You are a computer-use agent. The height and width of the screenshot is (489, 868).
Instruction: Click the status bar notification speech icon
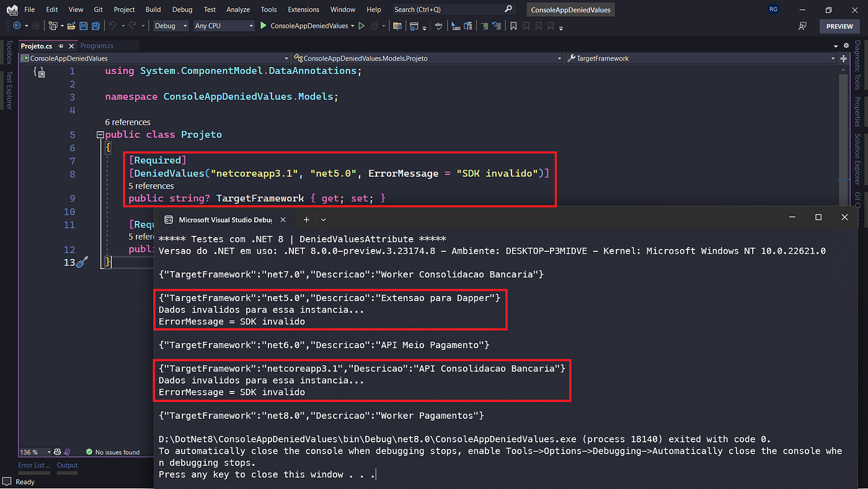[x=7, y=482]
